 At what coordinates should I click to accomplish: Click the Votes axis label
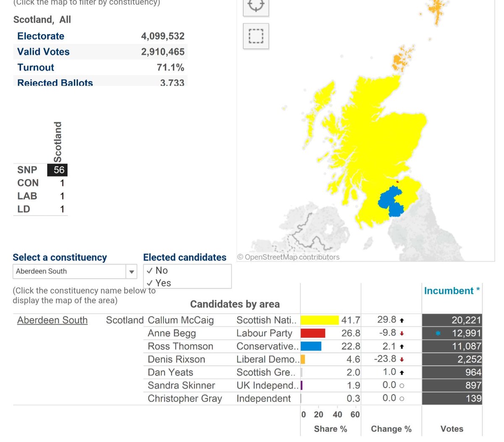452,429
